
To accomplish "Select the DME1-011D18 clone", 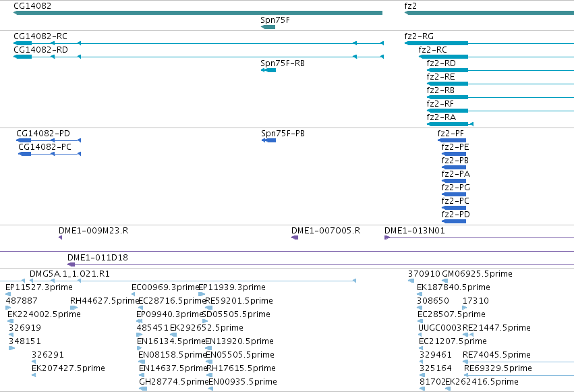I will click(320, 264).
